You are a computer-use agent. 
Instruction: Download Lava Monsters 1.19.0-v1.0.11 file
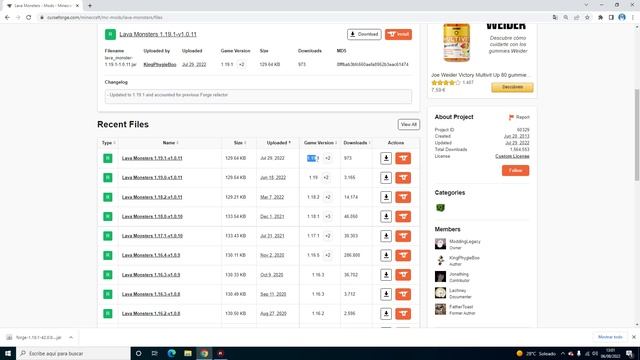point(386,178)
